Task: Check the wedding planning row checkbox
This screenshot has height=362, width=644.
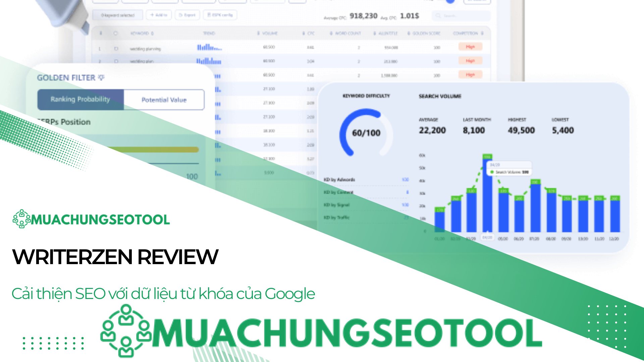Action: (x=116, y=48)
